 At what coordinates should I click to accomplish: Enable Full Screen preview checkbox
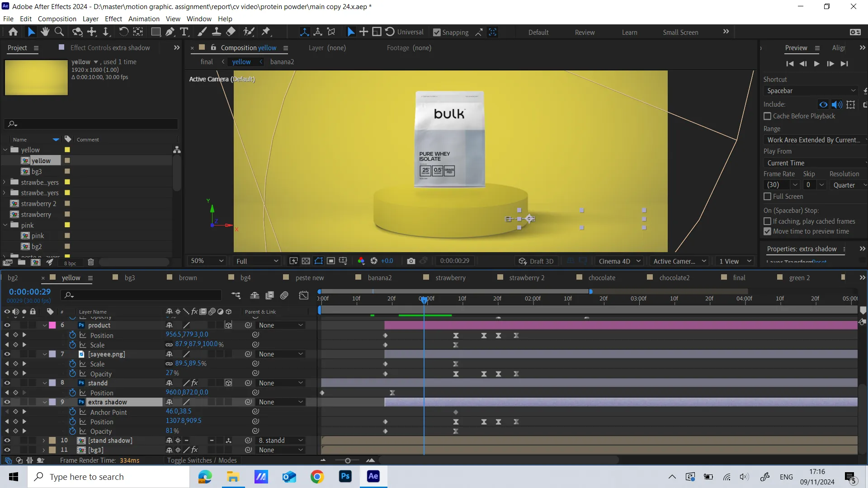pyautogui.click(x=767, y=197)
